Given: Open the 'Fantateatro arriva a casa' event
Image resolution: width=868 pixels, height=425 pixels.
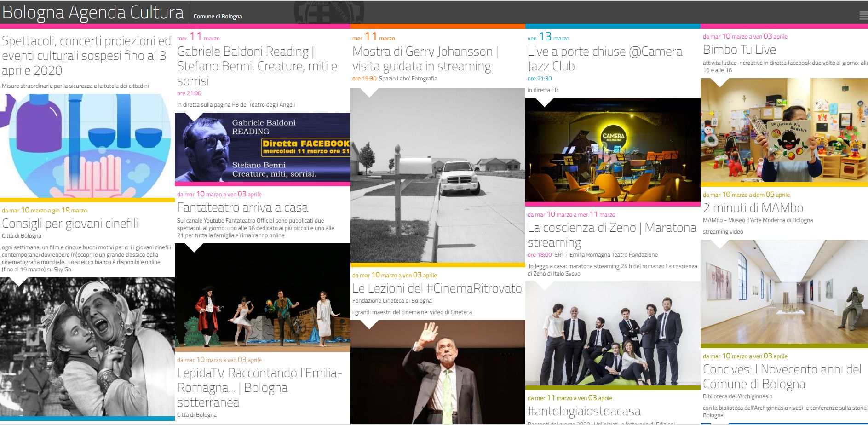Looking at the screenshot, I should (242, 207).
